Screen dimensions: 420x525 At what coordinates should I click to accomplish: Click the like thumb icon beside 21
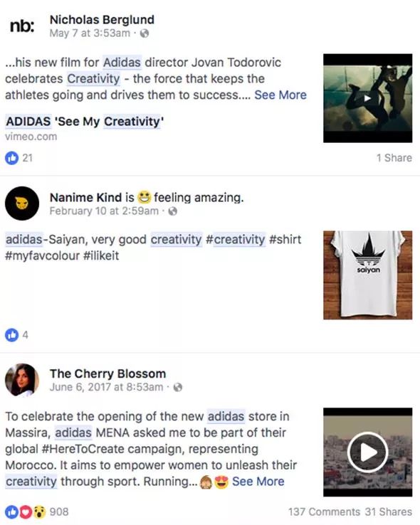[x=11, y=158]
